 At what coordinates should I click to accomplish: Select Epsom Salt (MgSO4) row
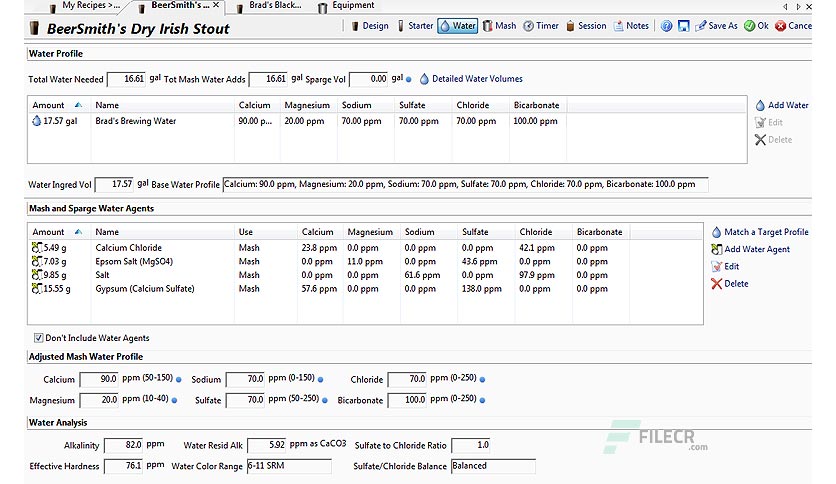pyautogui.click(x=365, y=262)
